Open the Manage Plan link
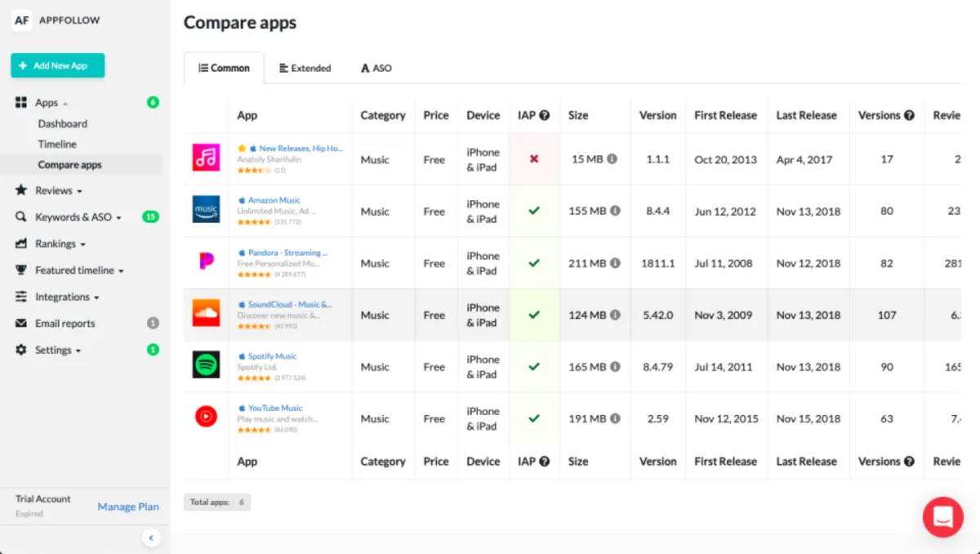This screenshot has height=554, width=980. pos(128,507)
